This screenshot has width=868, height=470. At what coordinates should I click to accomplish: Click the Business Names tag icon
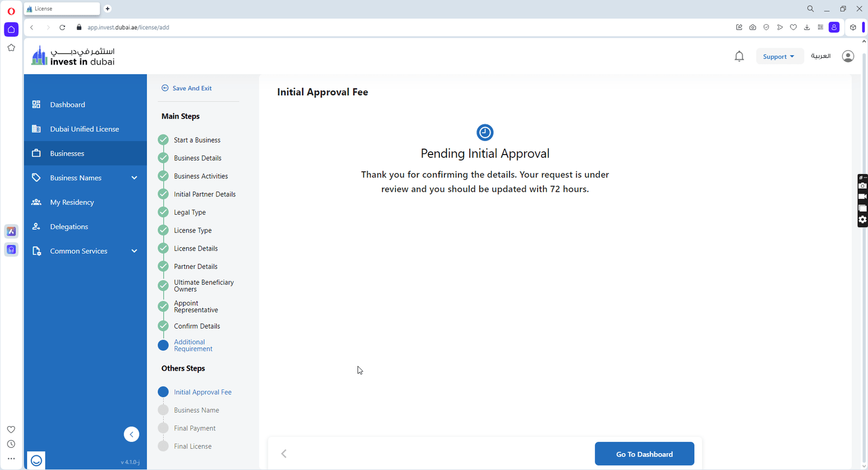36,178
